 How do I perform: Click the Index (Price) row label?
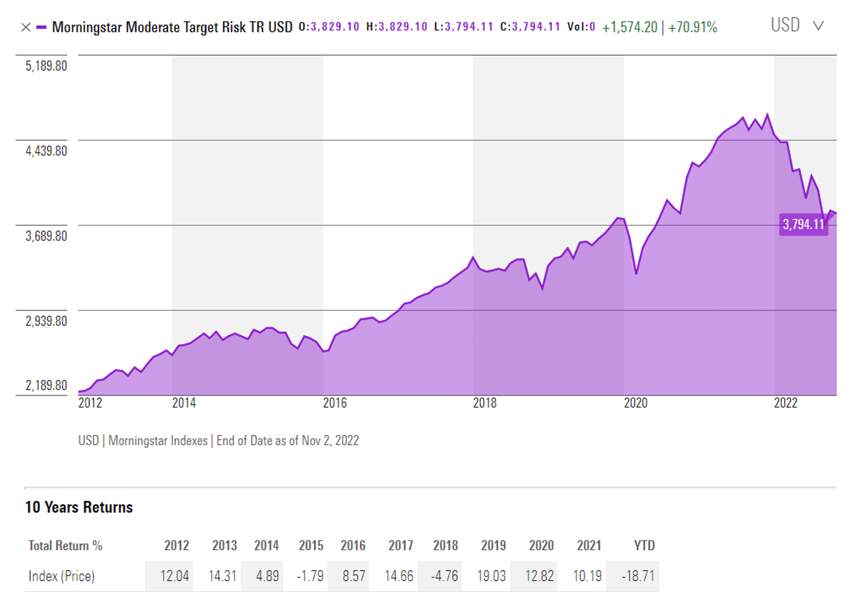point(62,576)
